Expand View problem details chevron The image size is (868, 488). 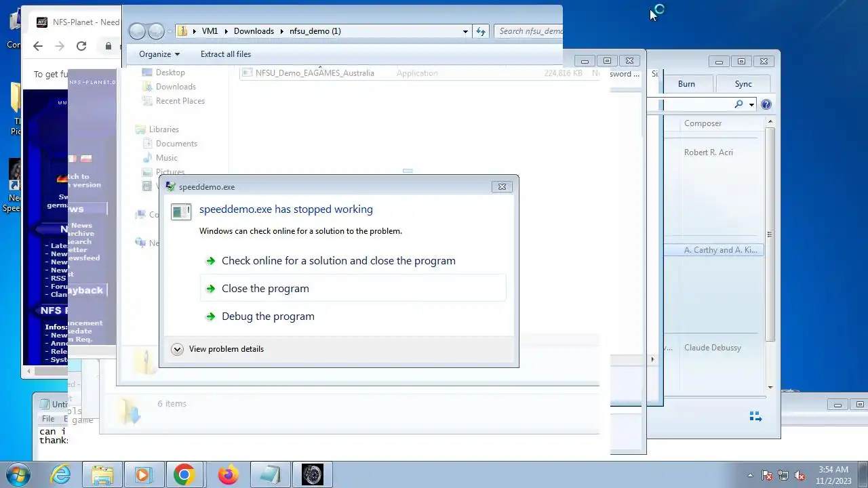pos(177,349)
